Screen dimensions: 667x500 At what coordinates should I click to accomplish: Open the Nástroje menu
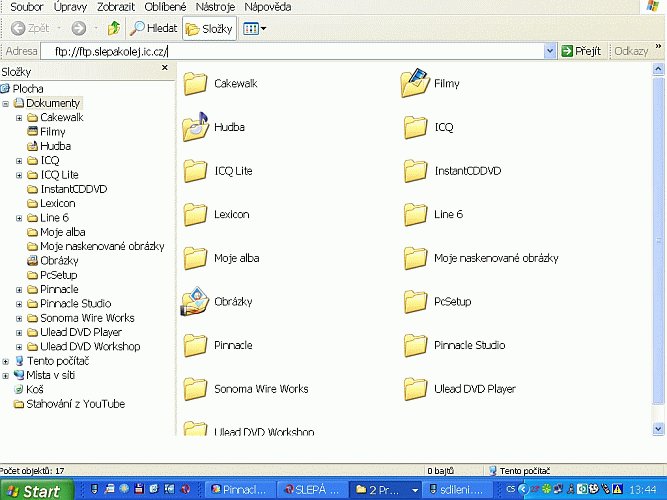[x=214, y=6]
